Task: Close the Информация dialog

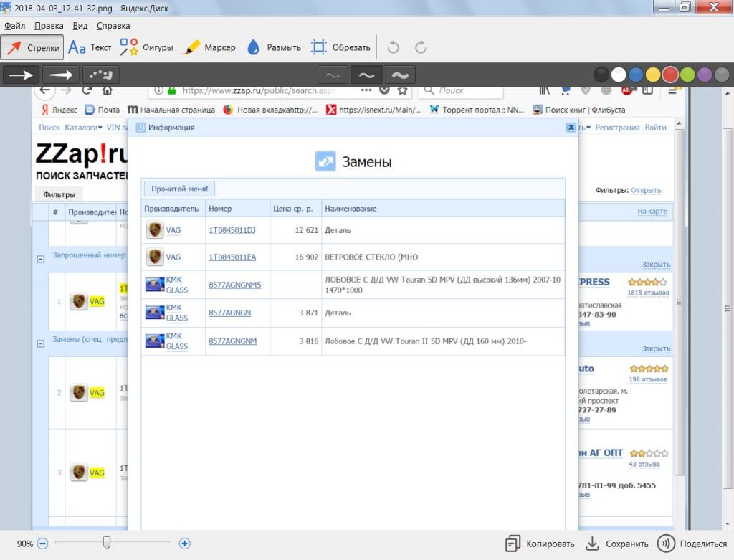Action: [x=571, y=128]
